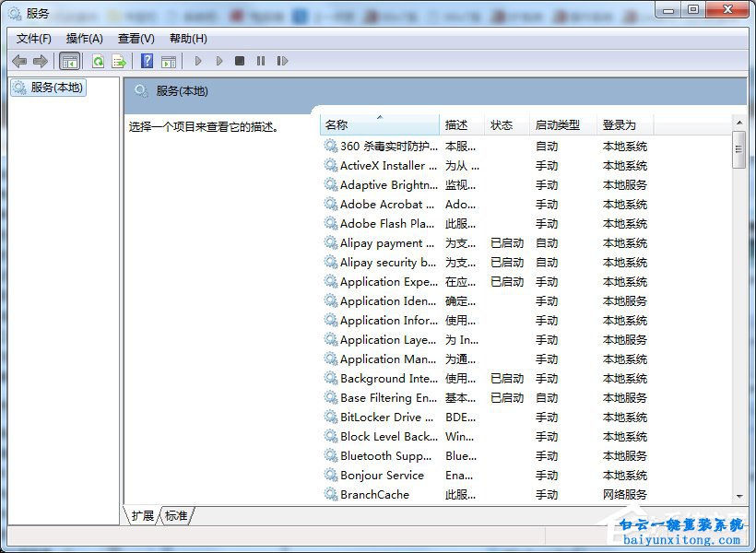Click the Forward navigation arrow
756x553 pixels.
(41, 61)
